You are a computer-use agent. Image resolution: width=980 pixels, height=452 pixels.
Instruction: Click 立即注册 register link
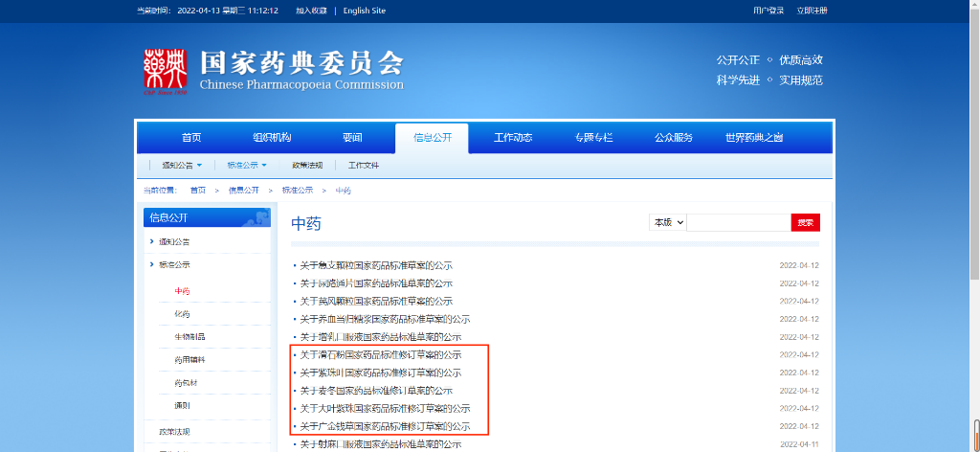pyautogui.click(x=812, y=11)
